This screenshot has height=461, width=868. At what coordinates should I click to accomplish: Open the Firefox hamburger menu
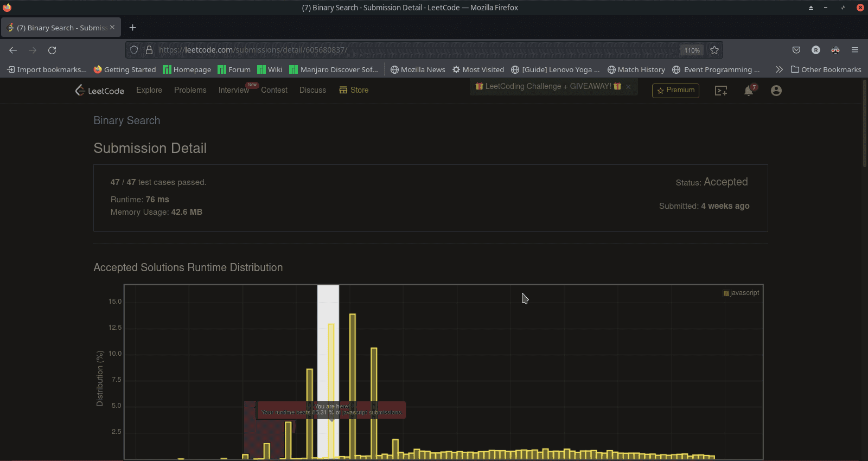[x=855, y=50]
